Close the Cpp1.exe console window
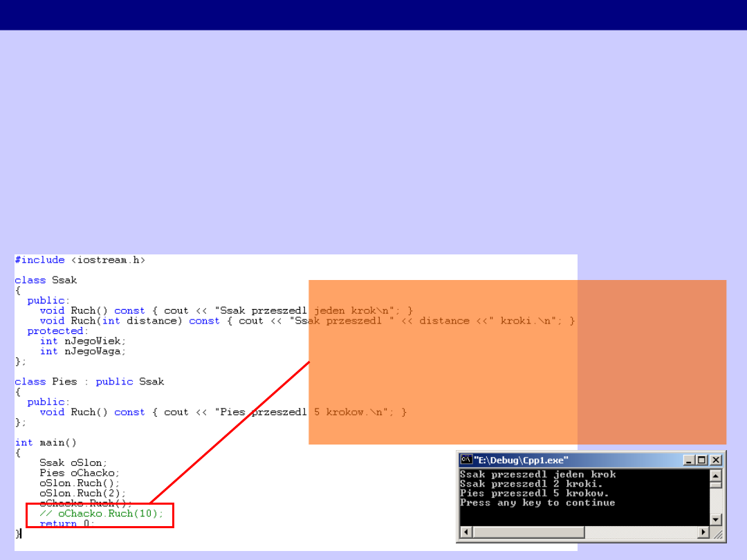Image resolution: width=747 pixels, height=560 pixels. pos(716,460)
